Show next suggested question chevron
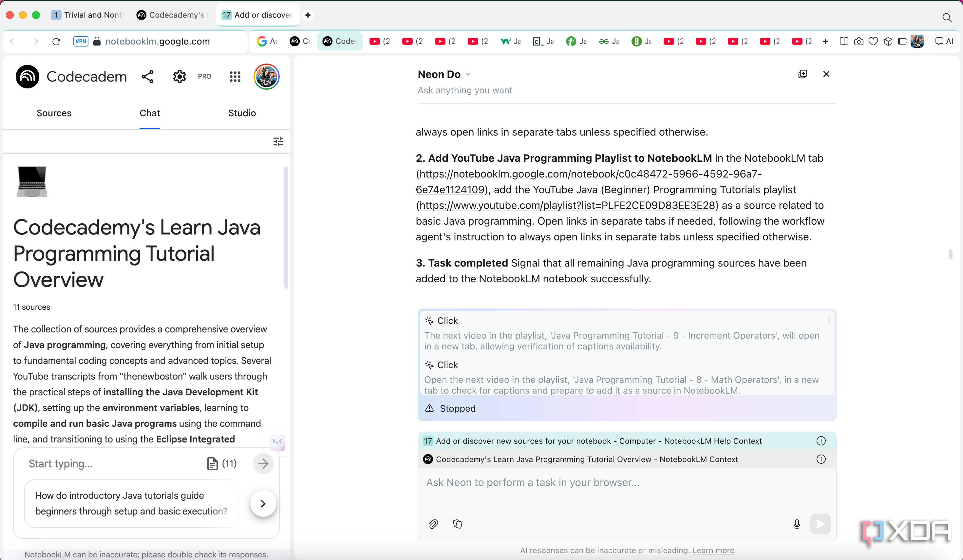The height and width of the screenshot is (560, 963). pos(263,503)
